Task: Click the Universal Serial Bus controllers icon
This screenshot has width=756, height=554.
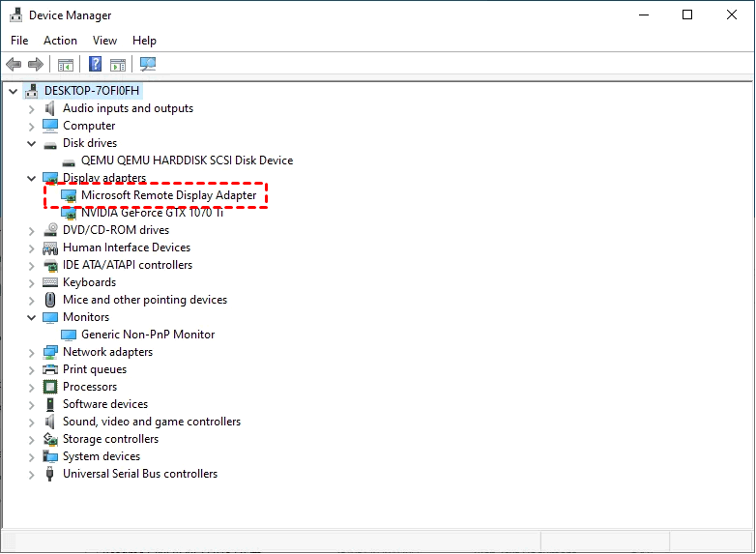Action: 49,474
